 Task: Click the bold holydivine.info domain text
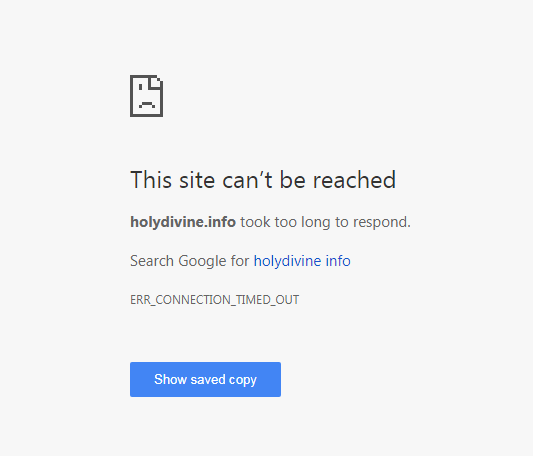click(x=183, y=222)
